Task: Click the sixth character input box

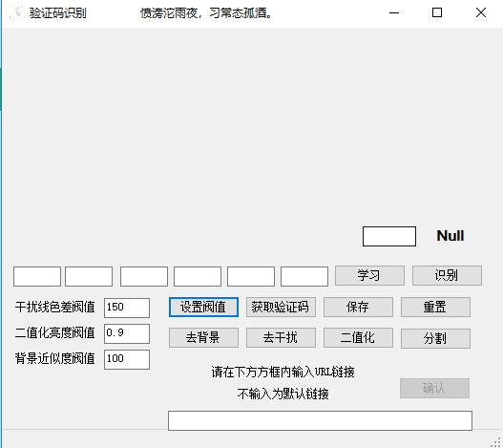Action: coord(304,276)
